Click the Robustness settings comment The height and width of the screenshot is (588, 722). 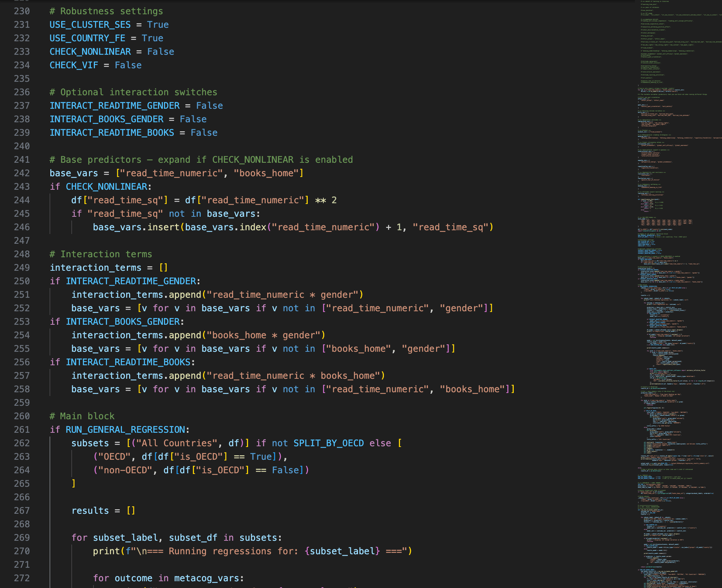pos(106,11)
